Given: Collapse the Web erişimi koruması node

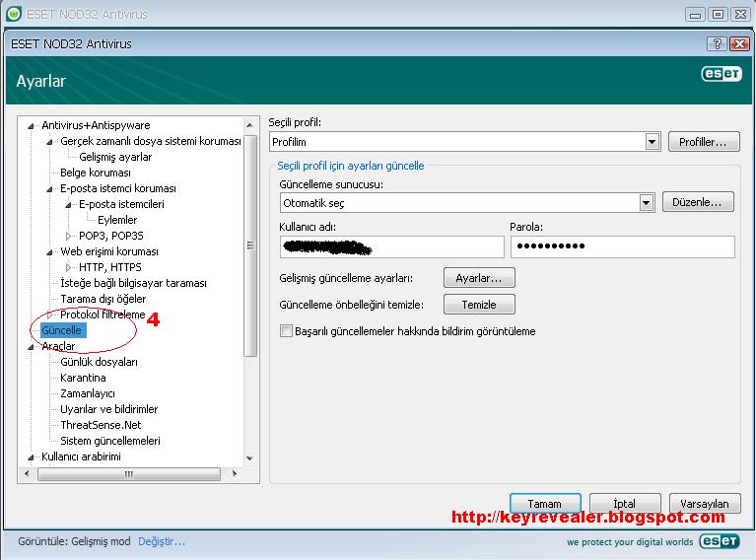Looking at the screenshot, I should (49, 252).
